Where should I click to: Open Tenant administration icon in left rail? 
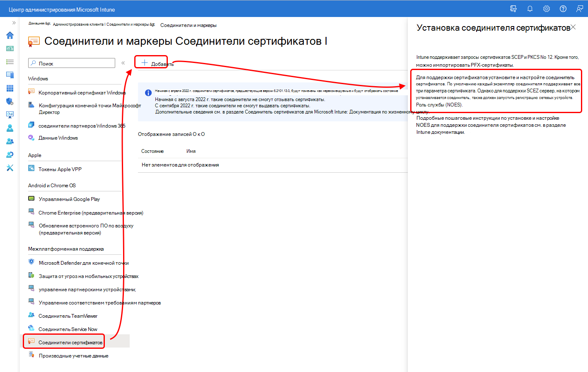pyautogui.click(x=10, y=155)
